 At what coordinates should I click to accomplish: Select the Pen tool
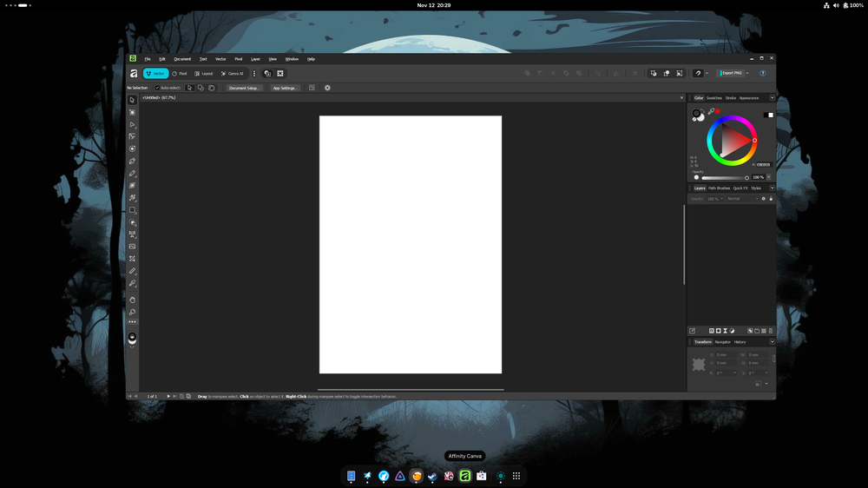coord(133,162)
